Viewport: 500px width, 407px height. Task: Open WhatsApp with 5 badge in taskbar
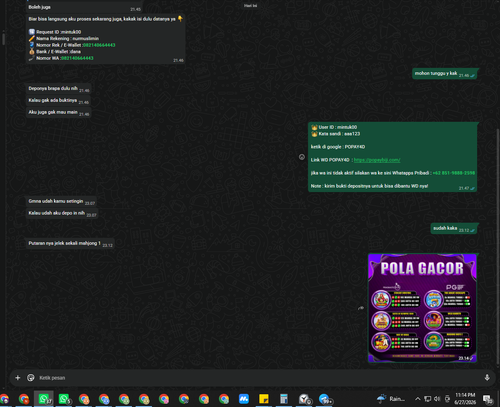click(x=64, y=399)
